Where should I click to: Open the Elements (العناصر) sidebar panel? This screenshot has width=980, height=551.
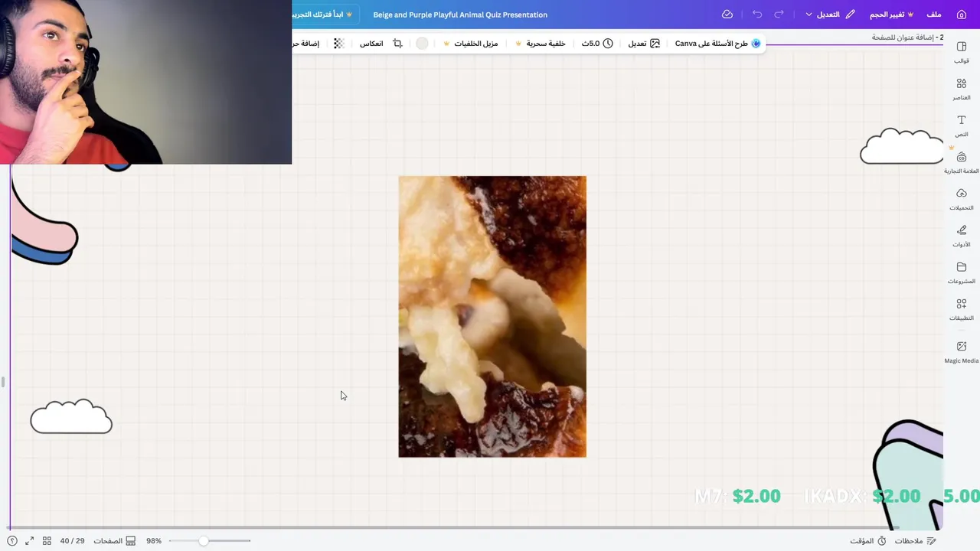[962, 89]
